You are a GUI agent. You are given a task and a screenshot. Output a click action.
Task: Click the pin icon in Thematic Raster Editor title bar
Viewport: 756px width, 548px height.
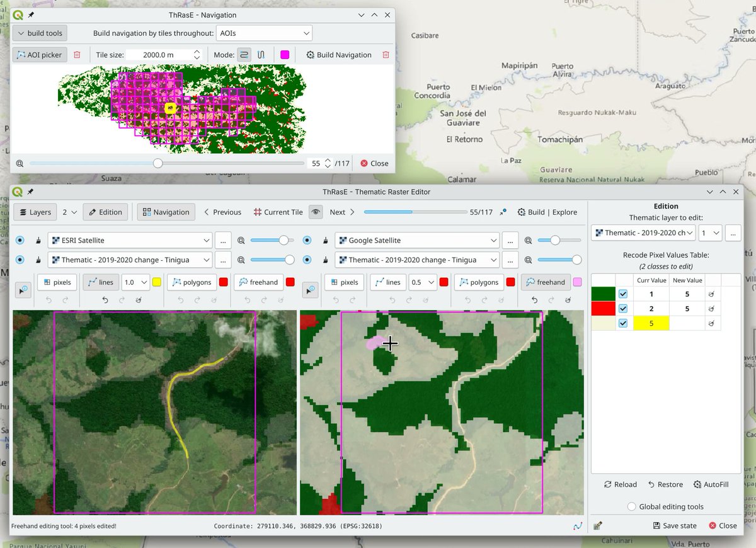[30, 192]
